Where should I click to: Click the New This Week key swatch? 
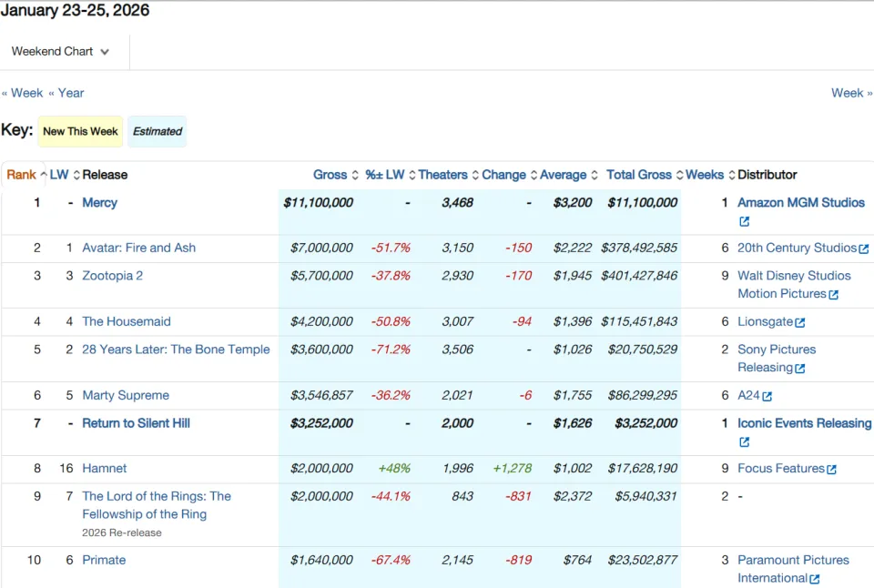80,132
